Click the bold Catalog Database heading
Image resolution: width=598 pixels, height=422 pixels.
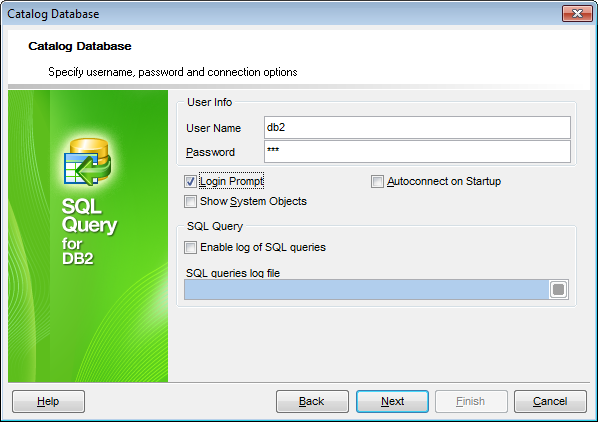[x=80, y=46]
